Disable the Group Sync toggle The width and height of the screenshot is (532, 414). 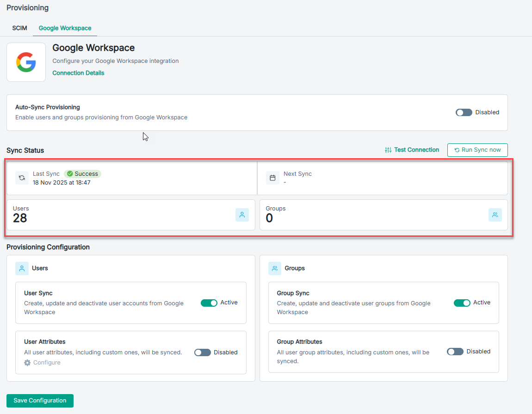click(x=462, y=303)
